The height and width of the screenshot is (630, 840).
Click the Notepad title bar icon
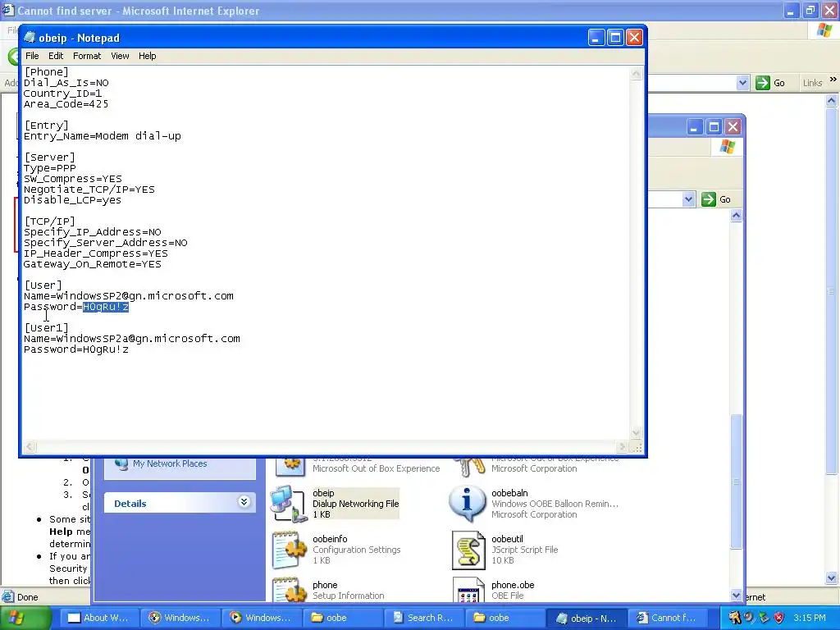pos(30,38)
